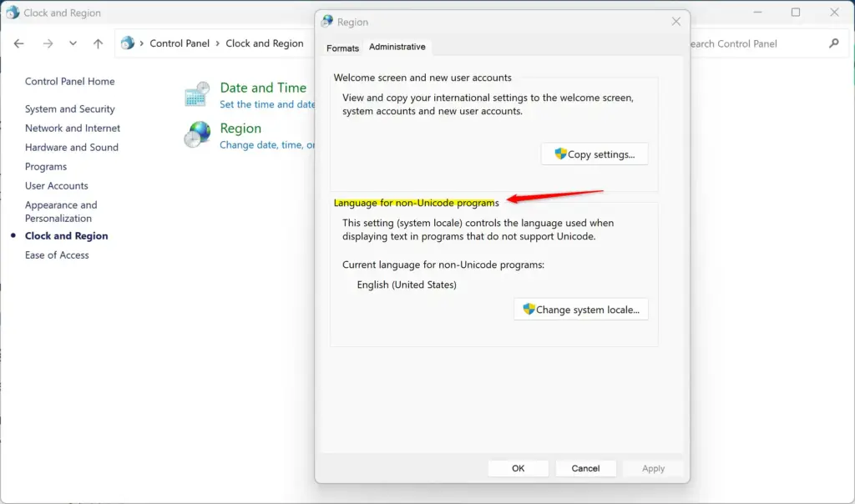Open the Date and Time heading

pos(263,87)
